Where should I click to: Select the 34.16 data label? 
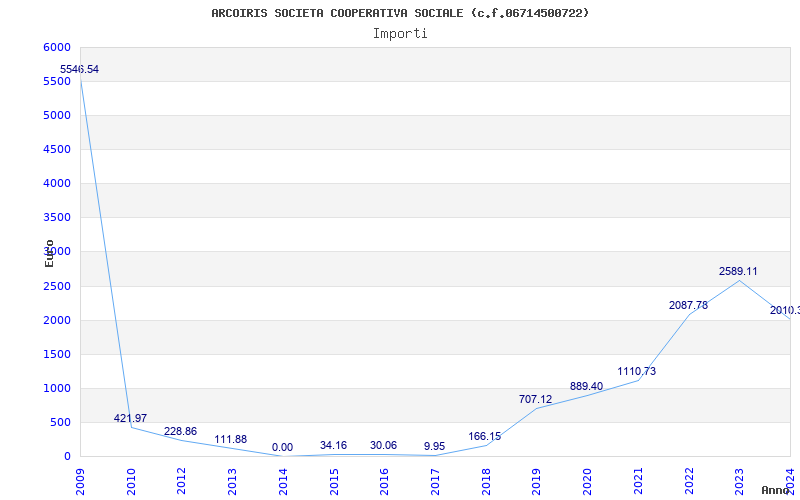point(333,445)
